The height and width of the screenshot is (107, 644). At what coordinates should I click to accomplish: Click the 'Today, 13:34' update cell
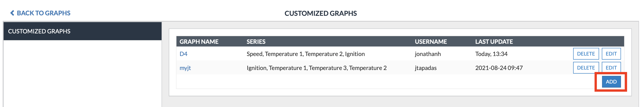(491, 54)
